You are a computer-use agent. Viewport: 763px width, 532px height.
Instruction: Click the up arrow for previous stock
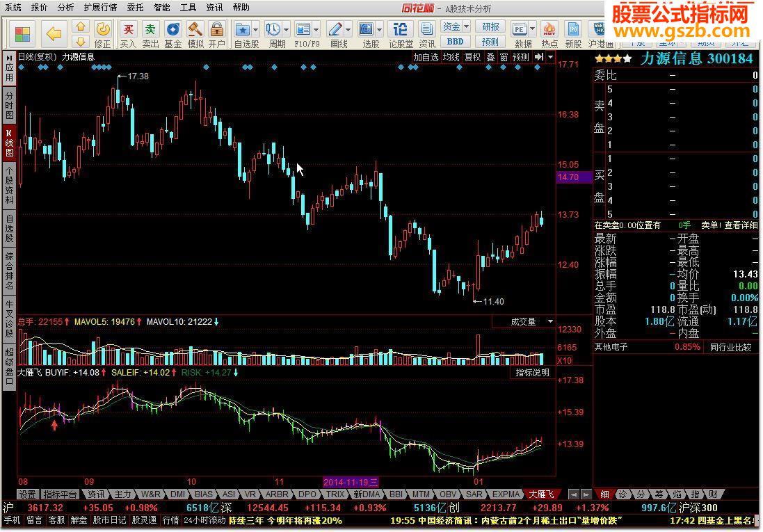[x=81, y=26]
